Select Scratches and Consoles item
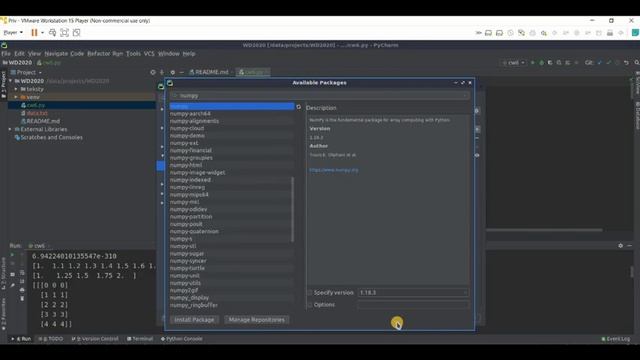The image size is (640, 360). coord(51,137)
